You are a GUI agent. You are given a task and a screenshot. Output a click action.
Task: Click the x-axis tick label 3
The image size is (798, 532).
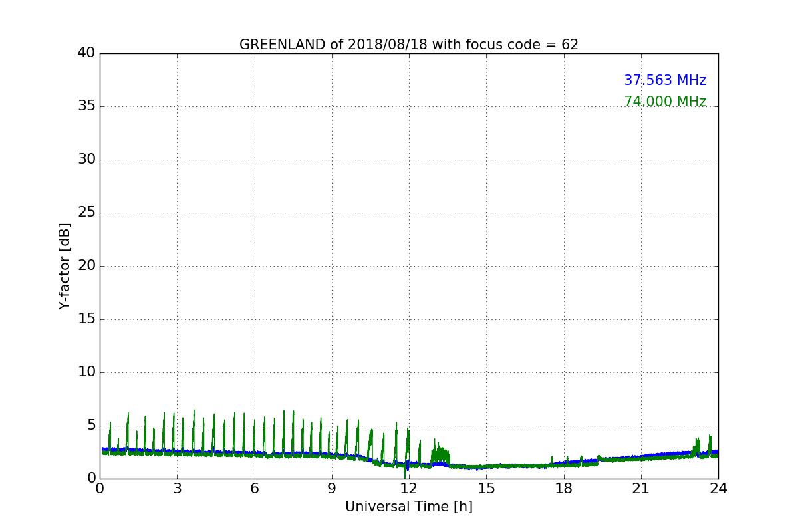(x=177, y=489)
